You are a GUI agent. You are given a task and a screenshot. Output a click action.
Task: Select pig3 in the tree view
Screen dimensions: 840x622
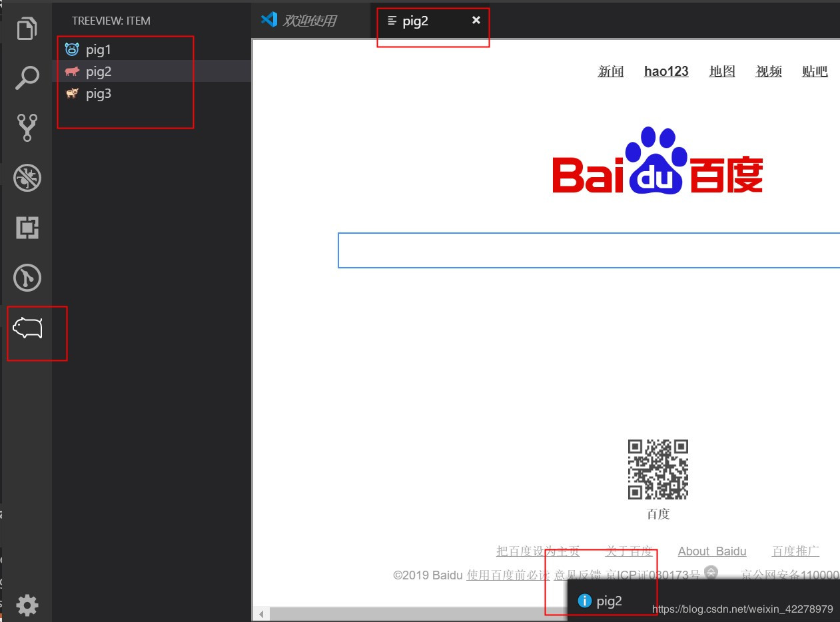pos(152,93)
